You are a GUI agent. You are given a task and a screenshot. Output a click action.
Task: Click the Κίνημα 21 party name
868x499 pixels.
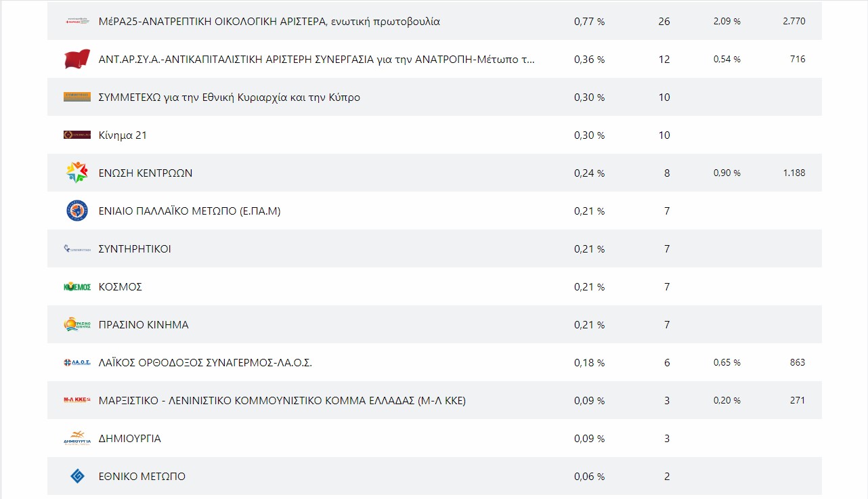[x=123, y=135]
